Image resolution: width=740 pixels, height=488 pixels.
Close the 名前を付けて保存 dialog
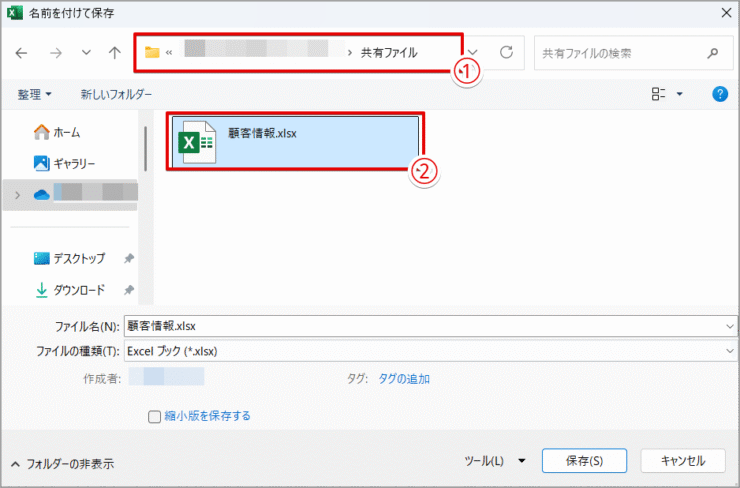pyautogui.click(x=727, y=13)
